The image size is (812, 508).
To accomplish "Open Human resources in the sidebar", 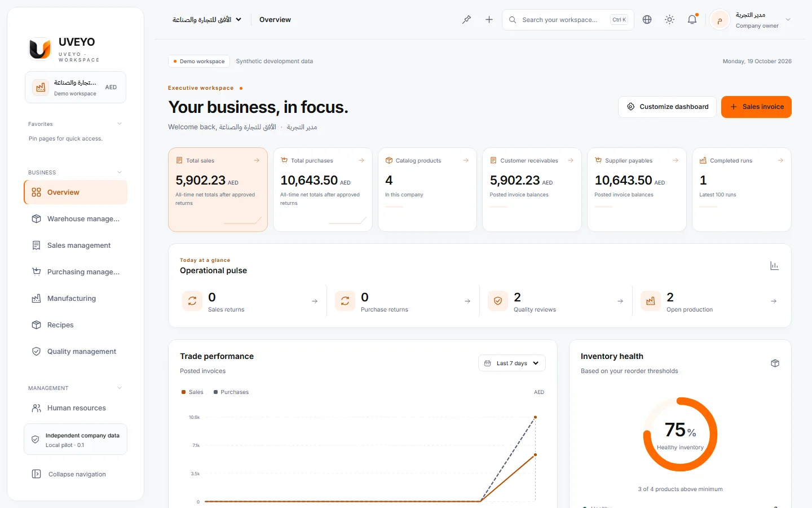I will click(76, 408).
